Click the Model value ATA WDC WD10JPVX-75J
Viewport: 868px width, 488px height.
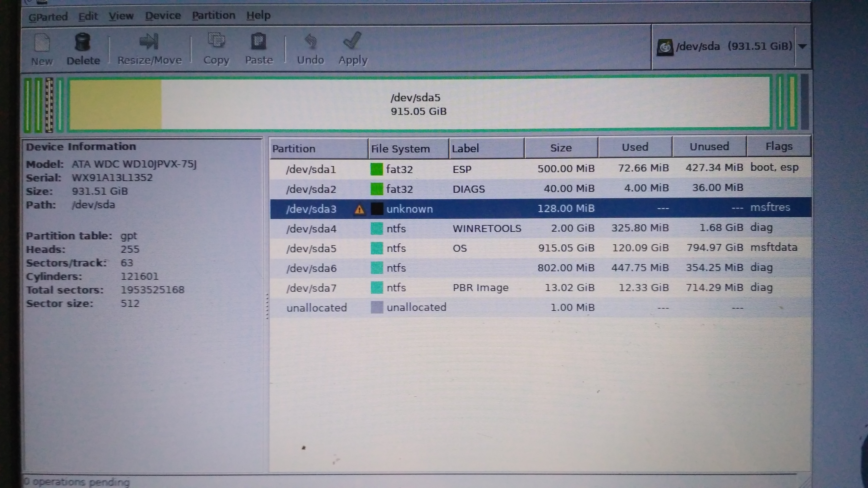(x=134, y=164)
